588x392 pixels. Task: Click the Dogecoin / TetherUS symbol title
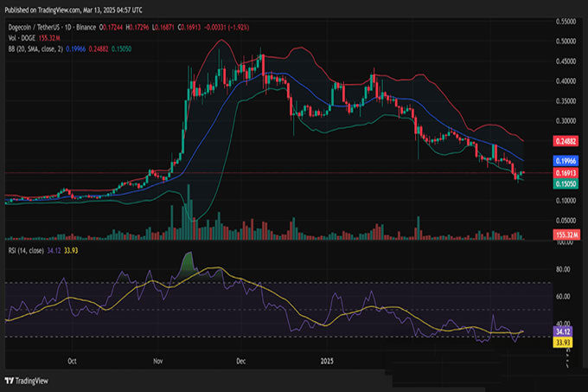35,28
